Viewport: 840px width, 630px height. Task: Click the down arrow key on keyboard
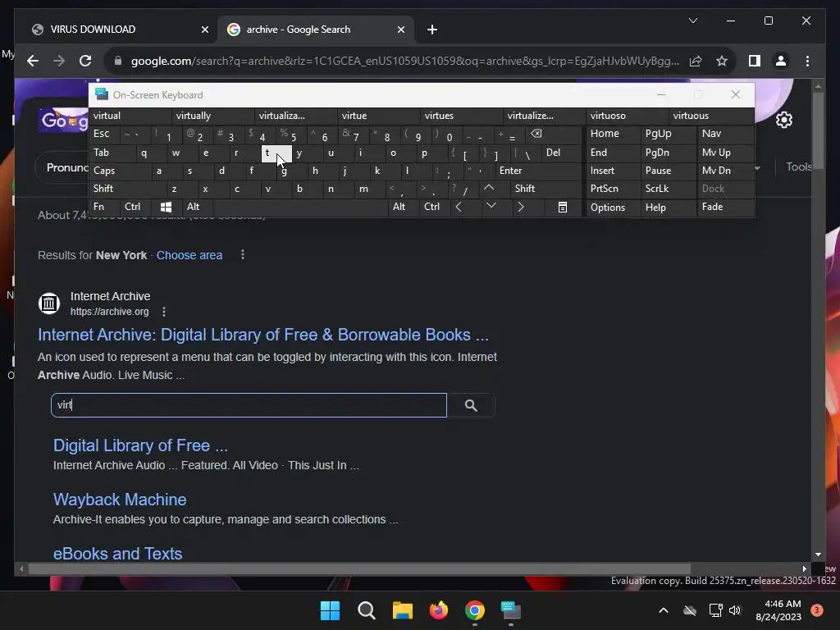[x=491, y=206]
